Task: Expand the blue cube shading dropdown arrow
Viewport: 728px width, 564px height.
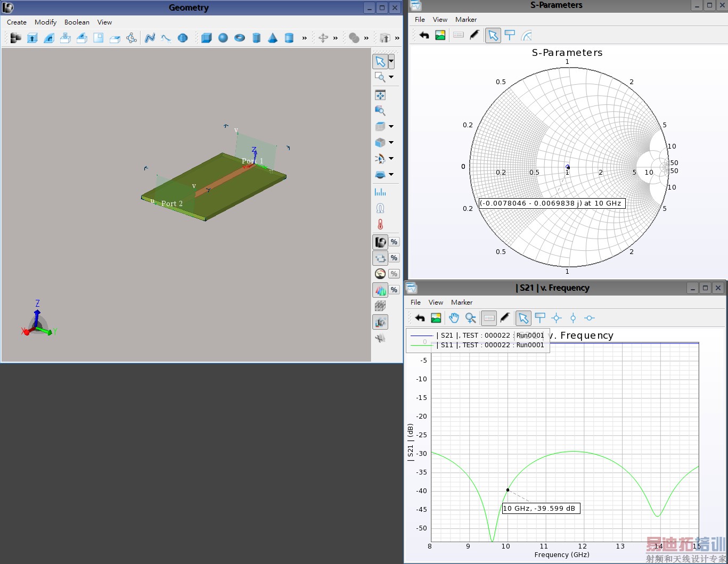Action: pos(391,143)
